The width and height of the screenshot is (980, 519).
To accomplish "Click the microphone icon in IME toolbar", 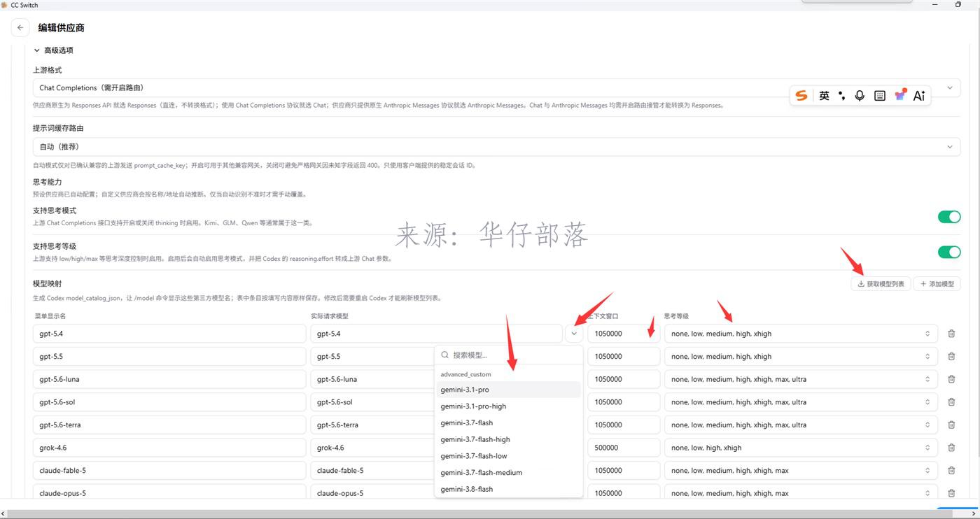I will coord(860,96).
